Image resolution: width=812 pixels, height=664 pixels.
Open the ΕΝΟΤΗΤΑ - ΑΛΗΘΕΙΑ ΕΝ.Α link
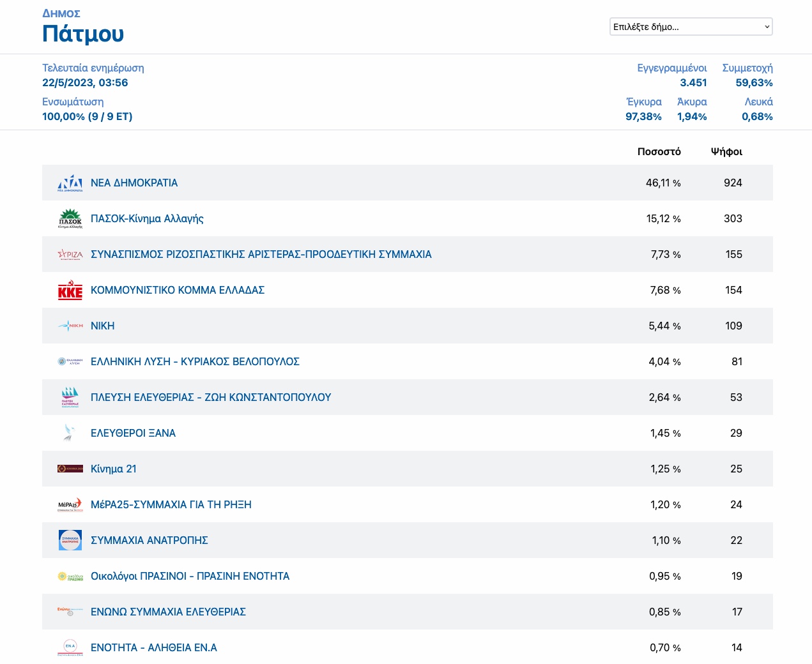(154, 647)
